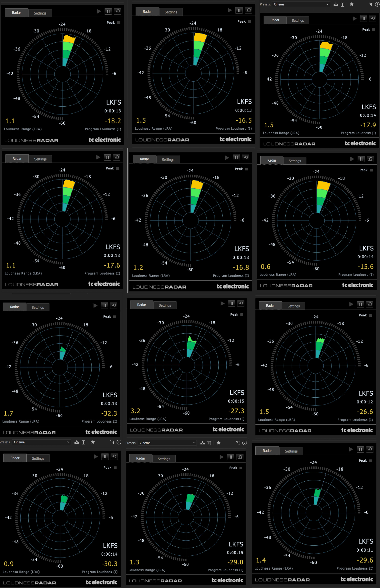
Task: Open info icon above the -29.0 radar
Action: 245,443
